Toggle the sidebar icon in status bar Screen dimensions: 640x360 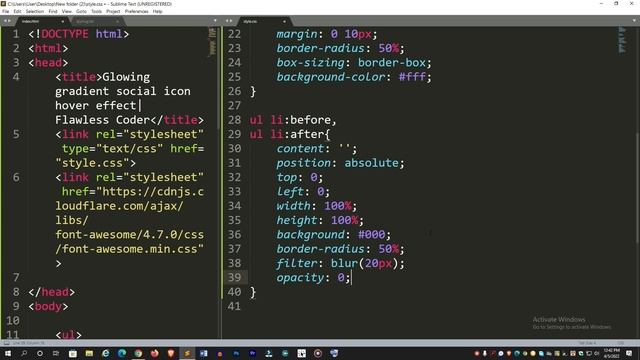click(x=6, y=343)
